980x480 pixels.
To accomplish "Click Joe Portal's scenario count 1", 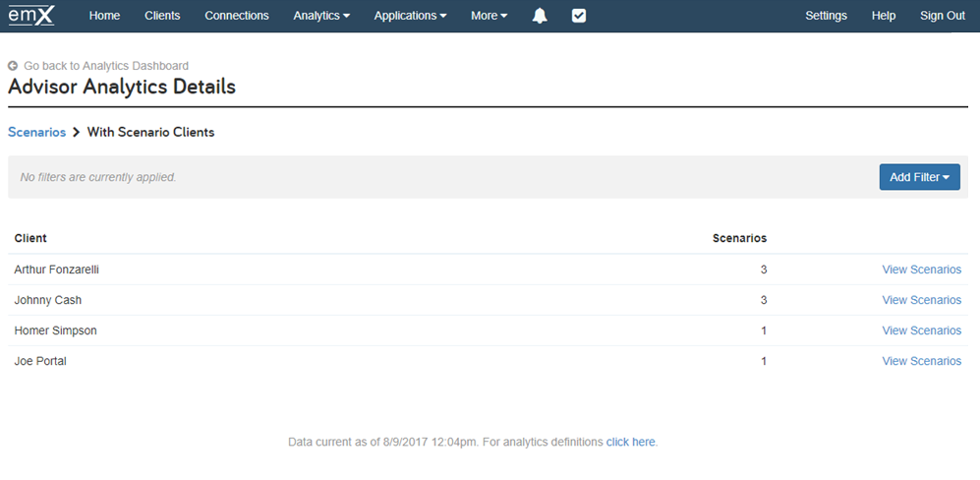I will pos(764,361).
